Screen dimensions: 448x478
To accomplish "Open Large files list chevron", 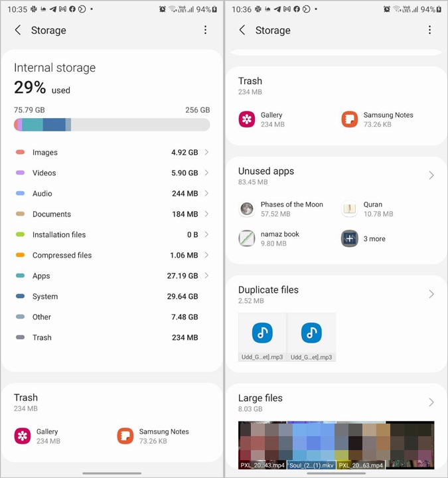I will (x=431, y=402).
